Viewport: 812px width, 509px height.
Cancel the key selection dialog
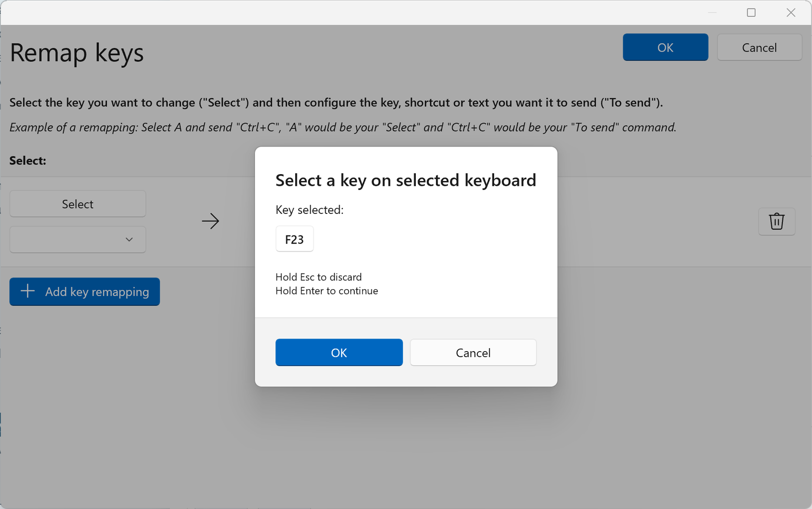[473, 353]
